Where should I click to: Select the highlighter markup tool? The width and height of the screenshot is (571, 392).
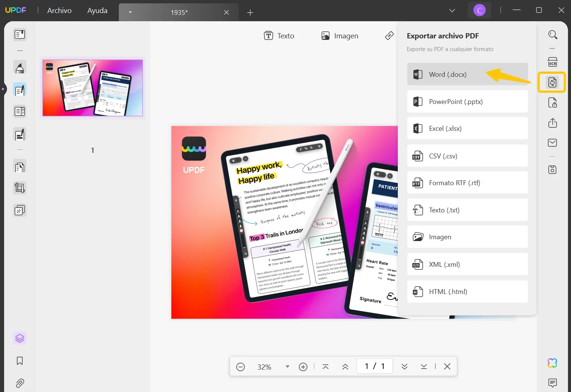click(20, 67)
